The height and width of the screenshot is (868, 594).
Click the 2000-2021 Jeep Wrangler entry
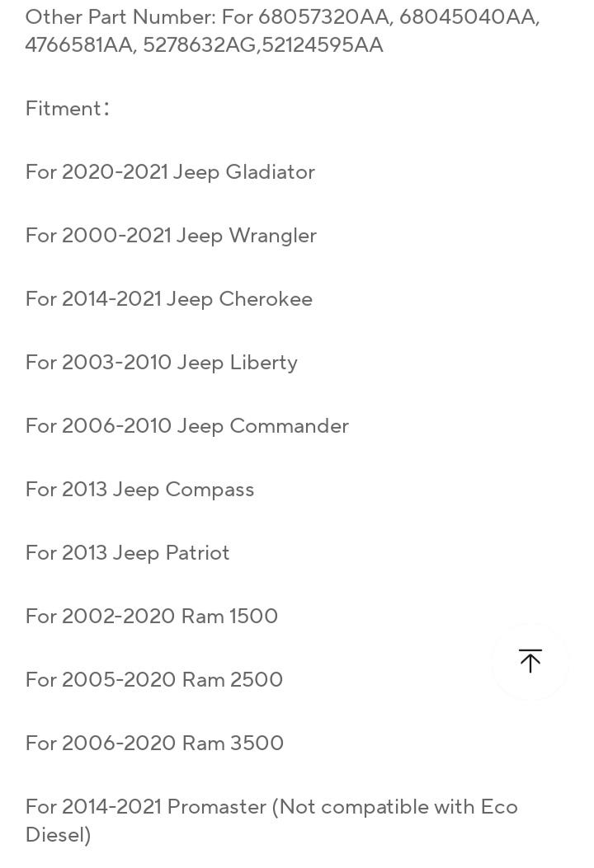(172, 236)
